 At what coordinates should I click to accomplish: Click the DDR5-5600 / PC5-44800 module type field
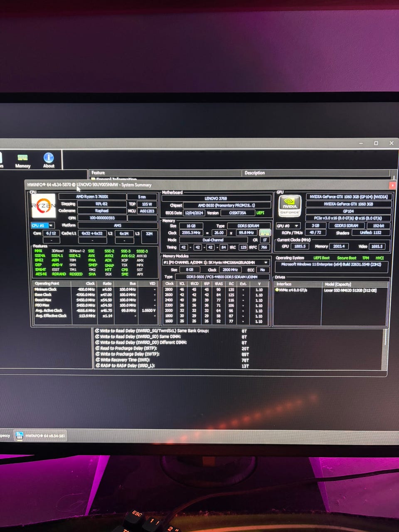tap(222, 277)
